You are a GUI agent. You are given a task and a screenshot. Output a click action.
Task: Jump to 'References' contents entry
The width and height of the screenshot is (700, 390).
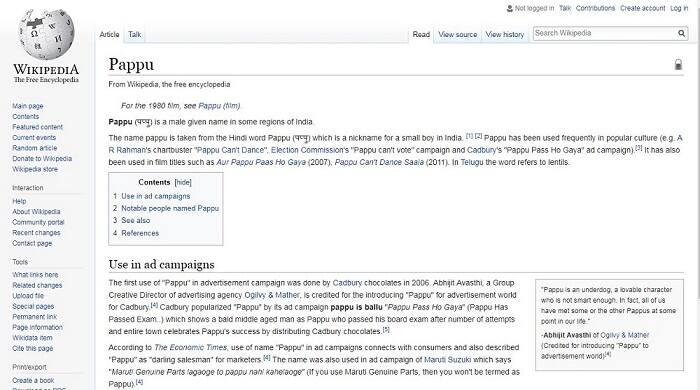point(140,233)
